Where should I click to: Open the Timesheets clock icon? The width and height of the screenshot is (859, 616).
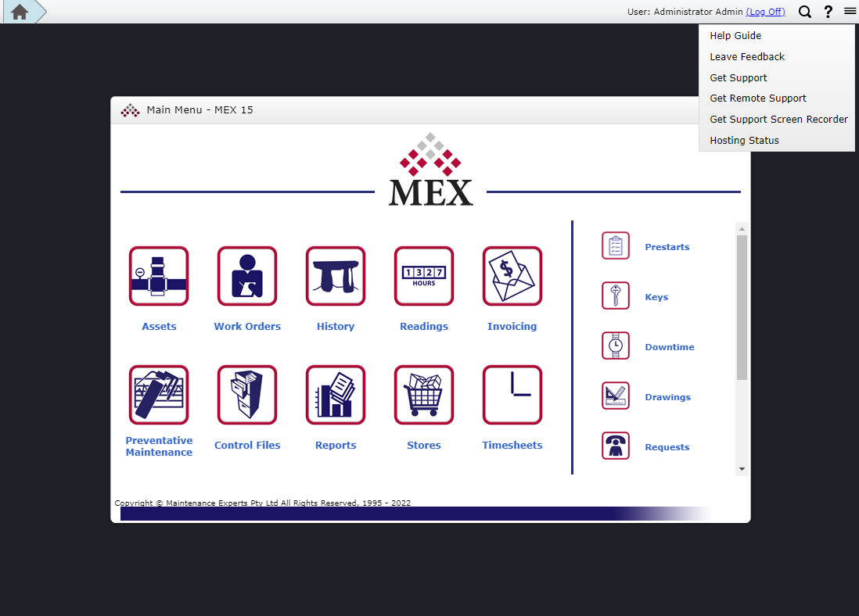(512, 395)
